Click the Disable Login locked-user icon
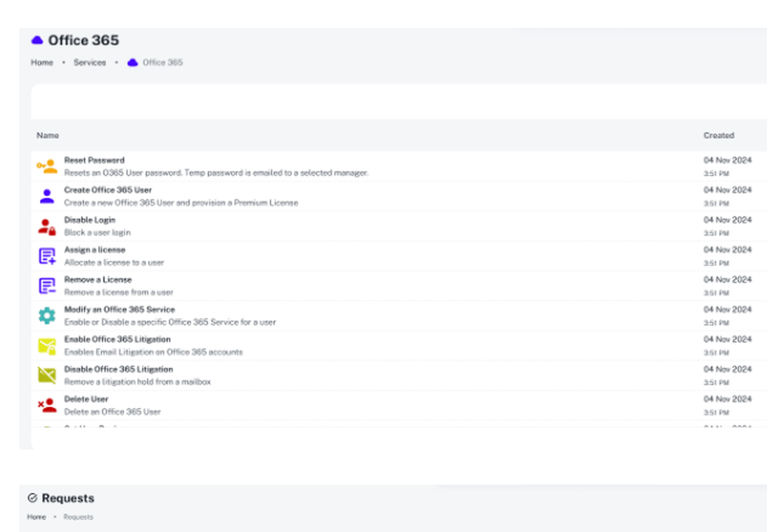This screenshot has height=532, width=767. tap(47, 226)
